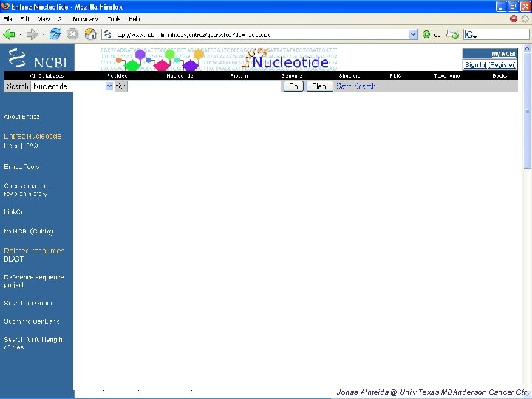
Task: Reload the page with the refresh icon
Action: click(x=55, y=34)
